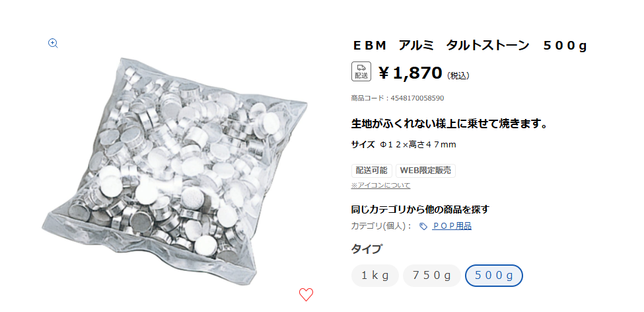Click the ＥＢＭ アルミ タルトストーン product title
Image resolution: width=644 pixels, height=312 pixels.
click(470, 46)
